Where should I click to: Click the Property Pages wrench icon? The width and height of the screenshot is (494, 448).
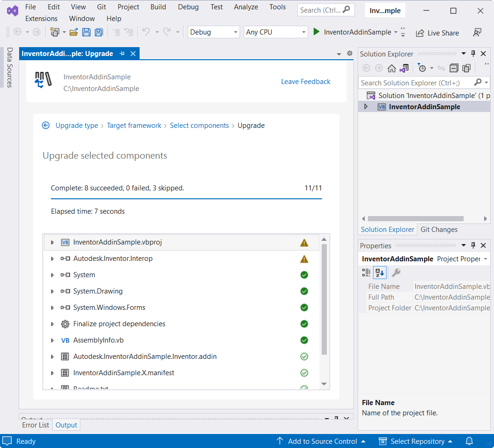[396, 273]
